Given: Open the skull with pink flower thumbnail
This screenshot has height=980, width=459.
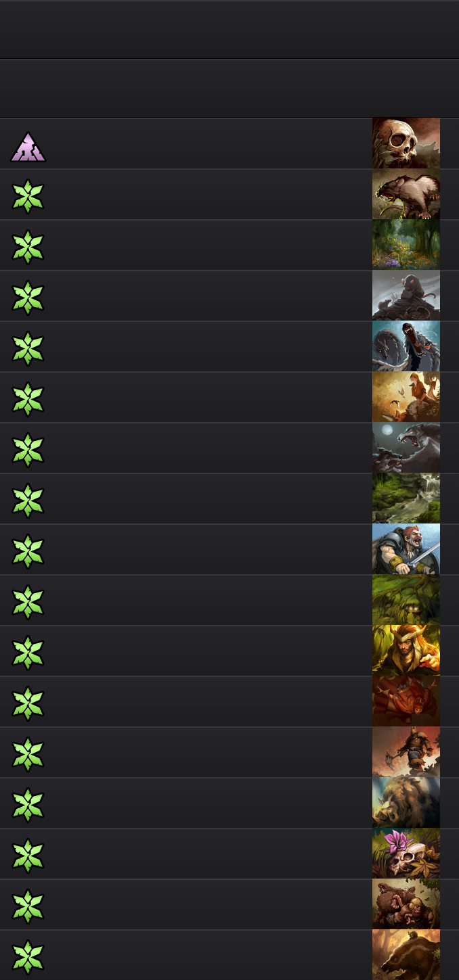Looking at the screenshot, I should pyautogui.click(x=406, y=854).
